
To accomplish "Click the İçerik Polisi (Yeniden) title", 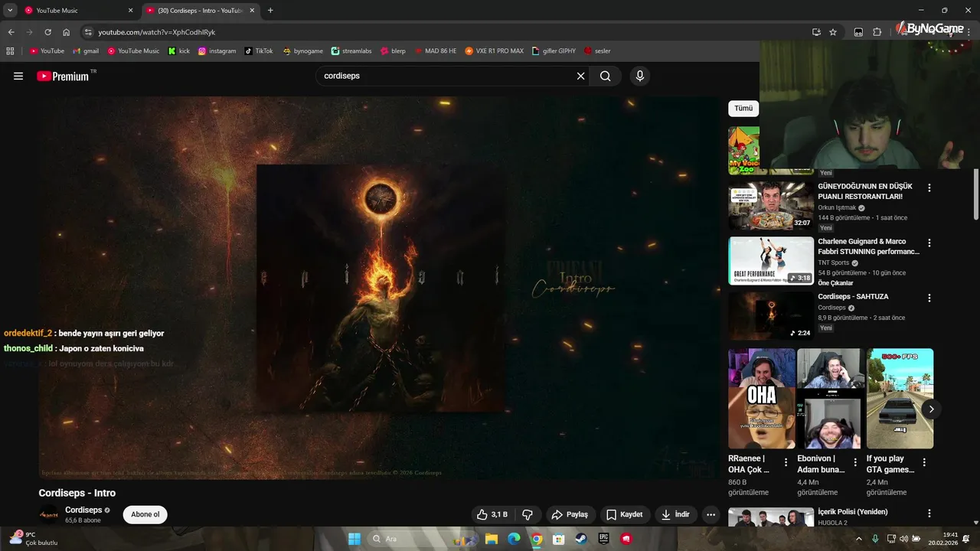I will click(x=853, y=511).
